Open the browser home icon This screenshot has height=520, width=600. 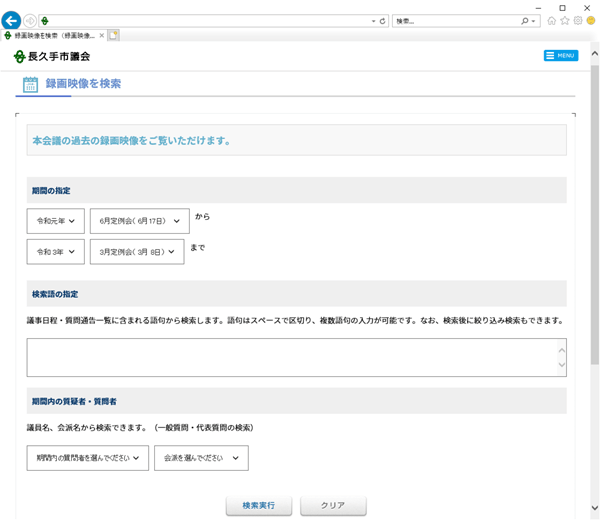pyautogui.click(x=551, y=21)
